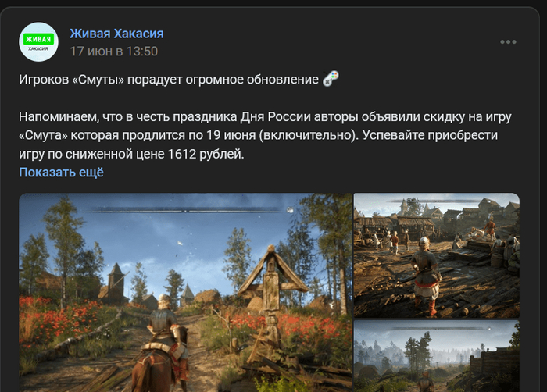Click the Живая Хакасия round avatar

click(38, 42)
